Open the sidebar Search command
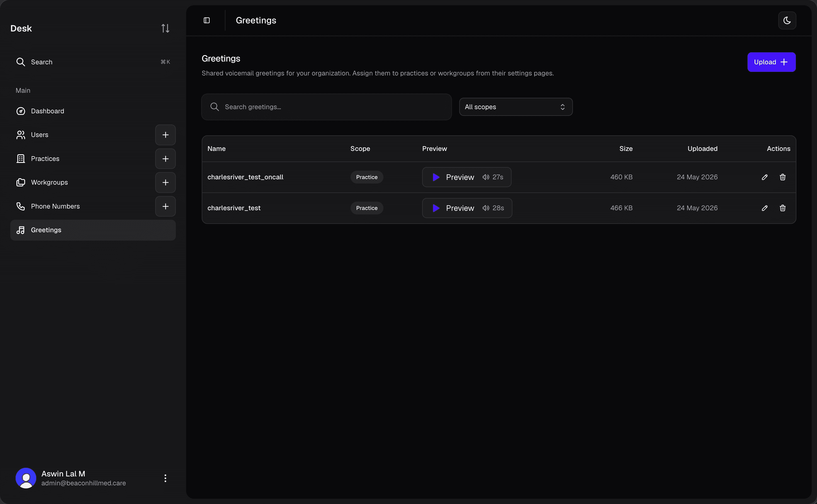Viewport: 817px width, 504px height. 93,62
